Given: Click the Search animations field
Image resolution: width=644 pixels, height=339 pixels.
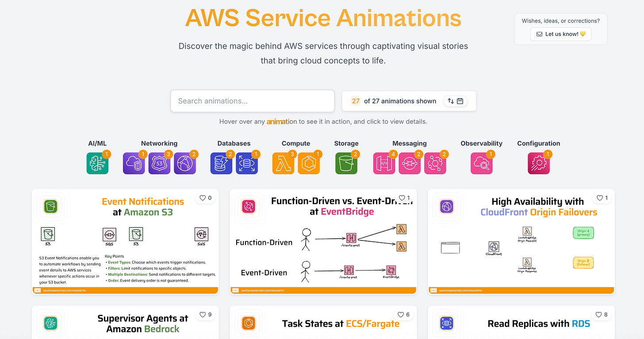Looking at the screenshot, I should pyautogui.click(x=253, y=101).
